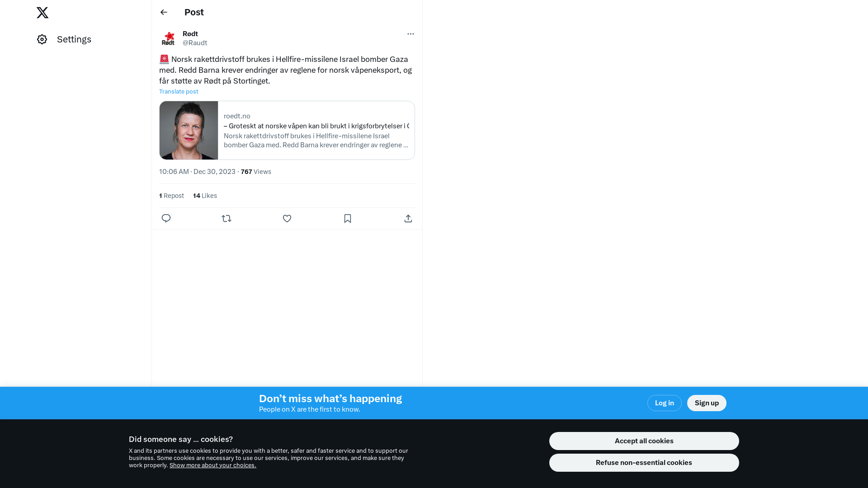Open Settings gear icon
The width and height of the screenshot is (868, 488).
[x=42, y=39]
